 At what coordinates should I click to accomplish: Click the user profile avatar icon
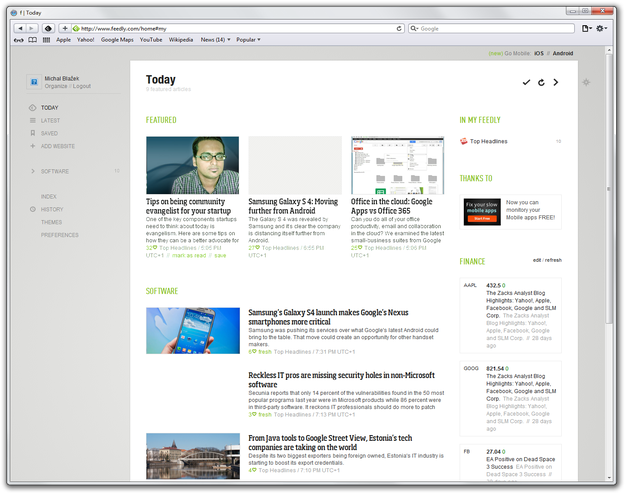[x=34, y=82]
